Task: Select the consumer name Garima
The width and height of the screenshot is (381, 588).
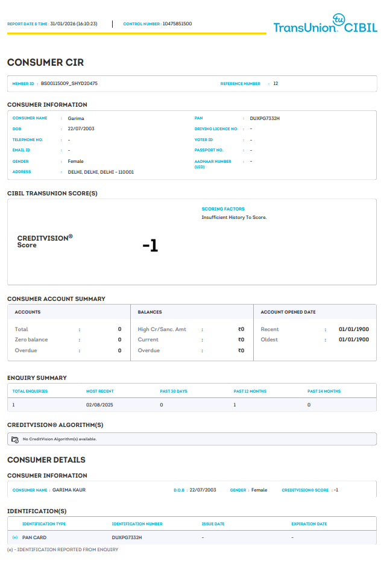Action: pyautogui.click(x=76, y=118)
